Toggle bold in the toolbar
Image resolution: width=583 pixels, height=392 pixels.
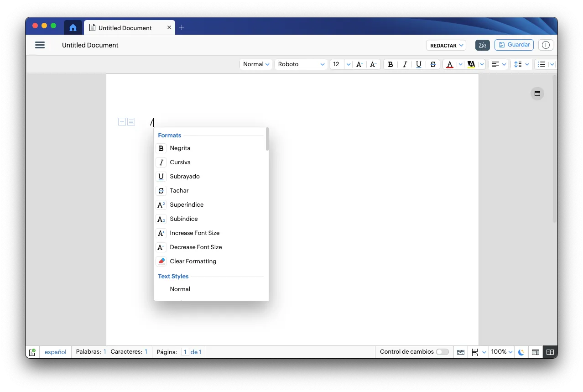pos(390,64)
